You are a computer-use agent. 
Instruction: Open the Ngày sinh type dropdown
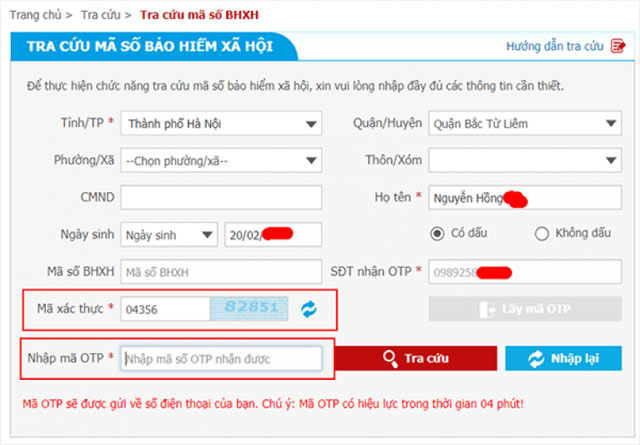[x=169, y=235]
